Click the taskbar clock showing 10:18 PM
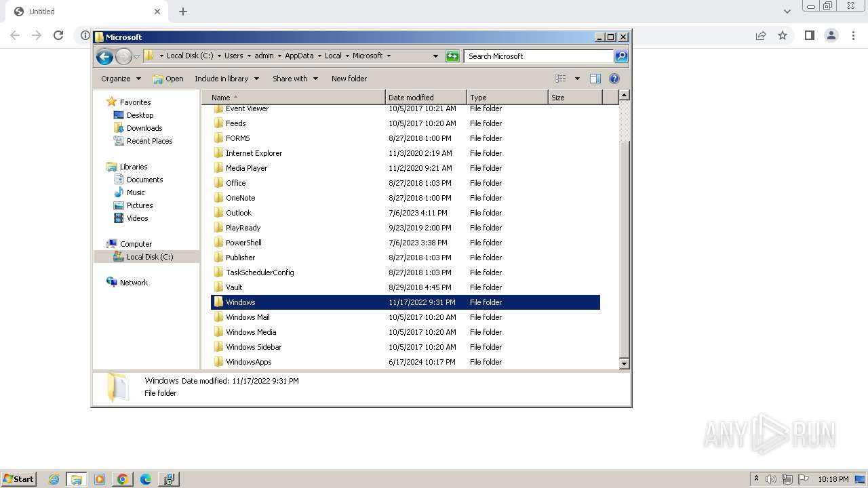Screen dimensions: 868x488 (833, 479)
